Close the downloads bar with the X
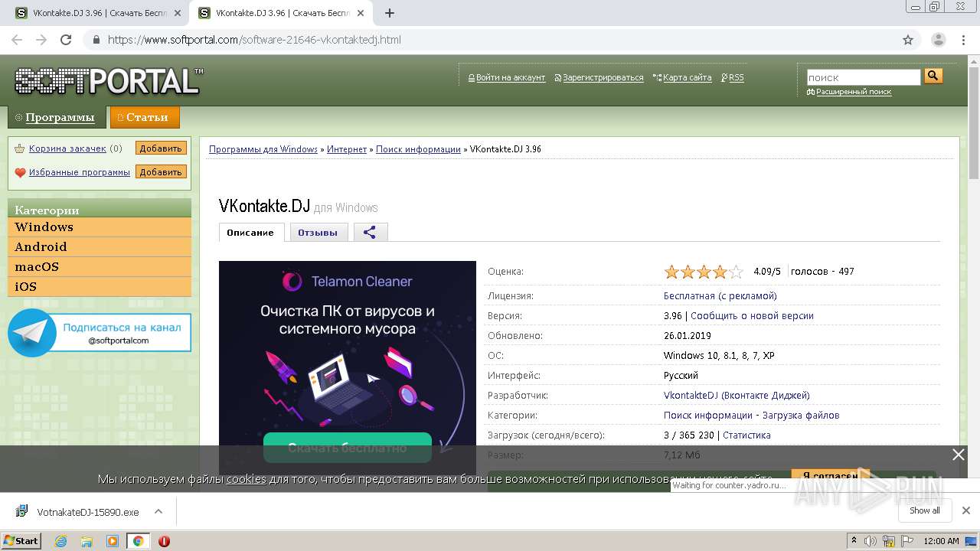The height and width of the screenshot is (551, 980). tap(965, 510)
